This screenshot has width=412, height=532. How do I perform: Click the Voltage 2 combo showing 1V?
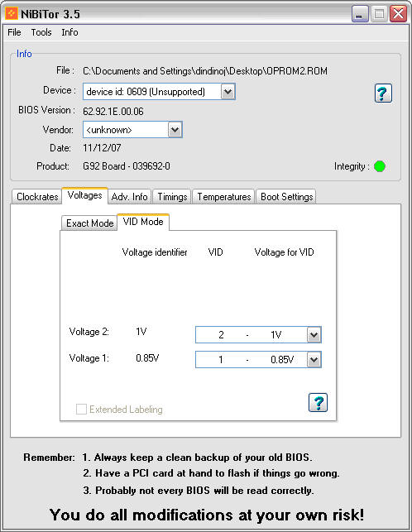258,335
